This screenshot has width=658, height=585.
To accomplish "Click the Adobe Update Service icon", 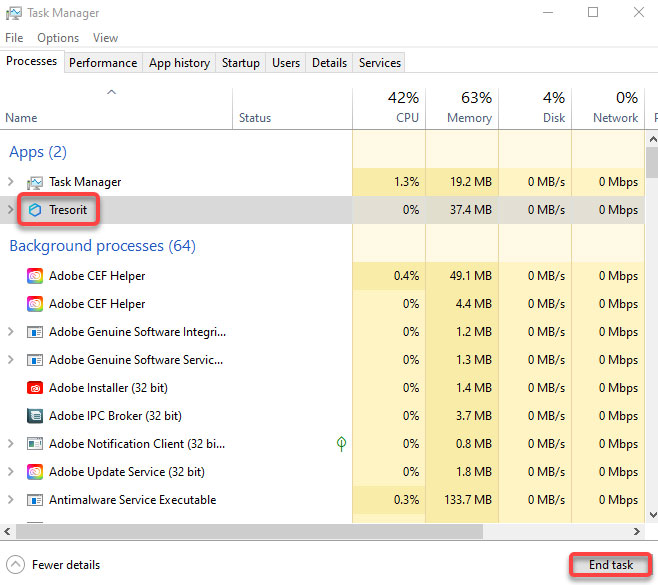I will tap(35, 472).
